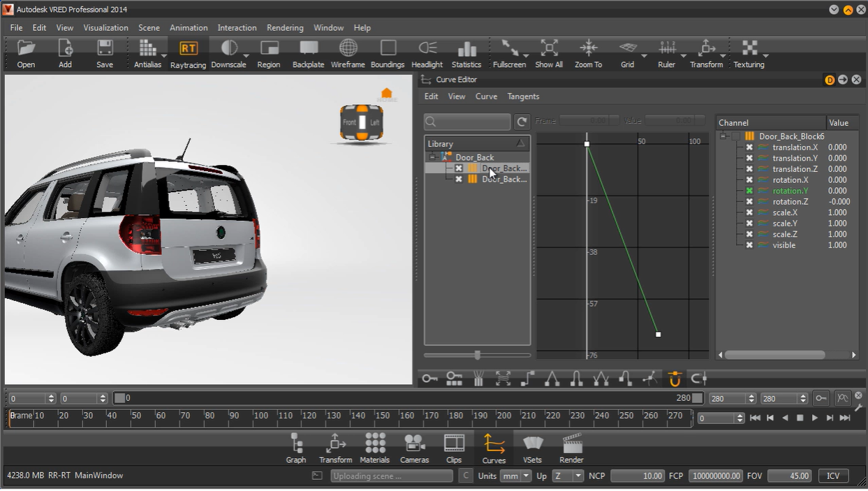Open the Tangents menu in Curve Editor
The image size is (868, 491).
(x=523, y=96)
